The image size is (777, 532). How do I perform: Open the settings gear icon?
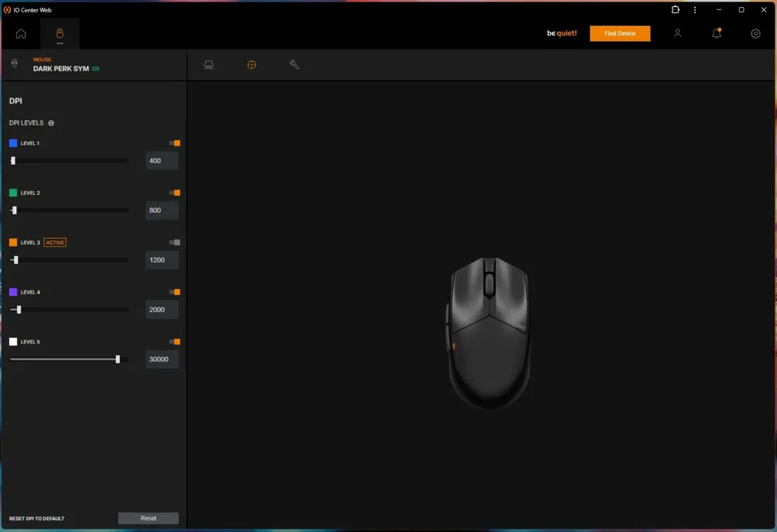755,33
